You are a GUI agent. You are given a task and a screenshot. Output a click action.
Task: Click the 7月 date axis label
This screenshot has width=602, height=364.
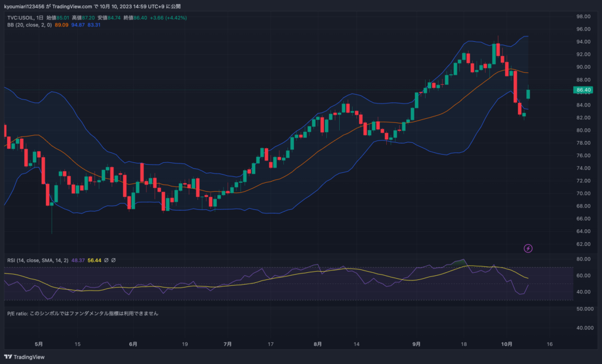click(228, 344)
